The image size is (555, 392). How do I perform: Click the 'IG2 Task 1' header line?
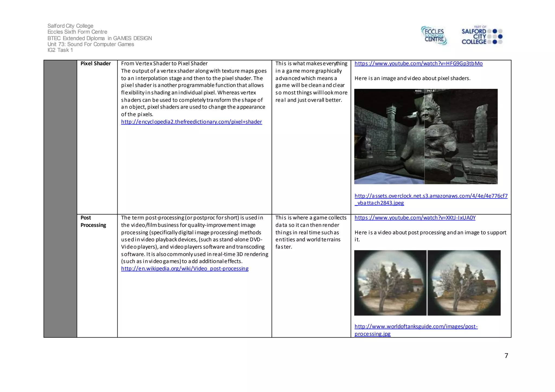pos(60,50)
